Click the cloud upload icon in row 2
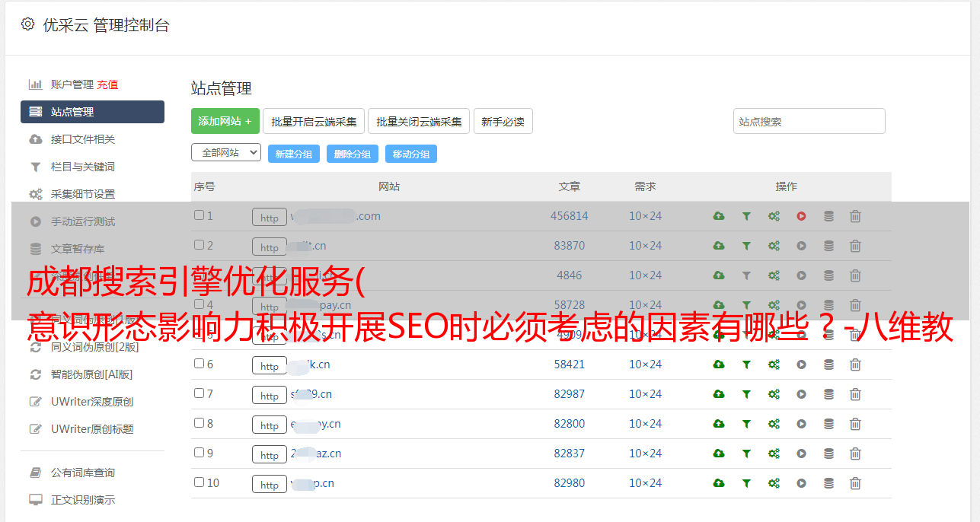 click(x=719, y=246)
